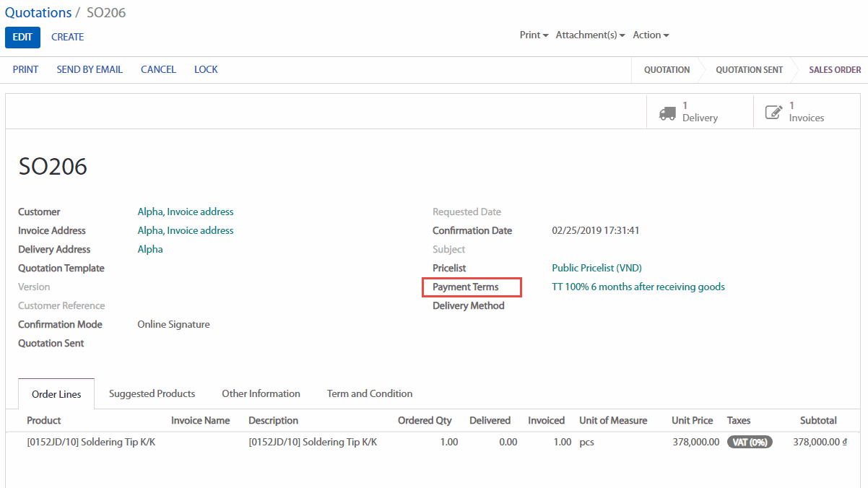Click PRINT in the action bar

point(25,69)
